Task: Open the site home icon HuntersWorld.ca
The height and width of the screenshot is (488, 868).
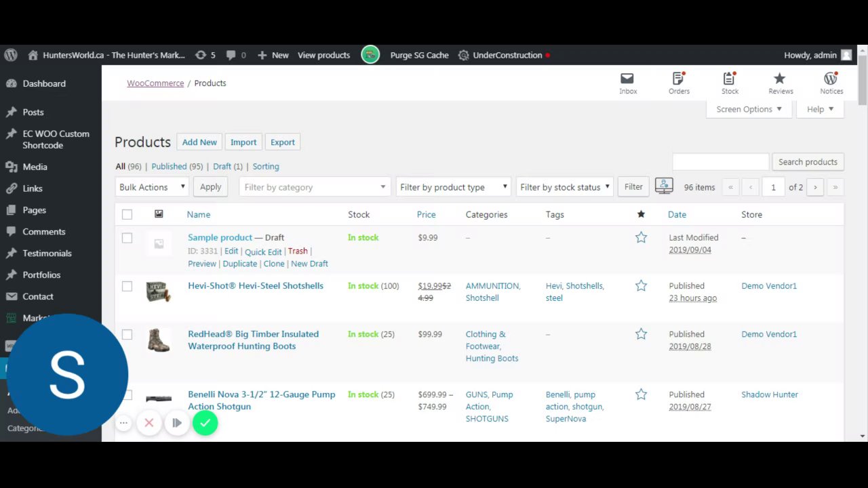Action: [x=33, y=55]
